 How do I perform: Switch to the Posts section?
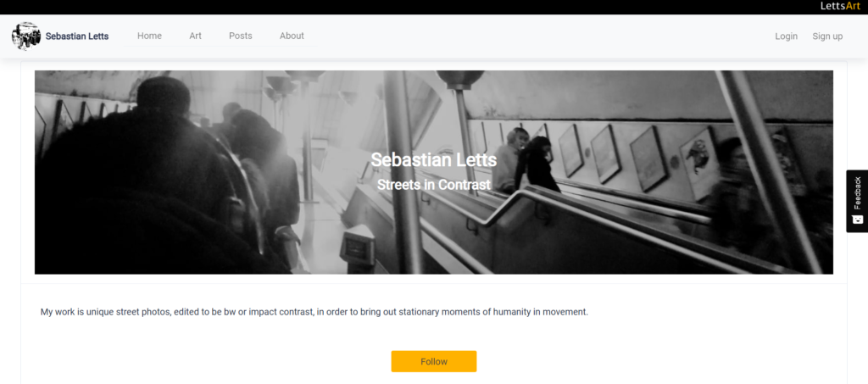pos(240,36)
